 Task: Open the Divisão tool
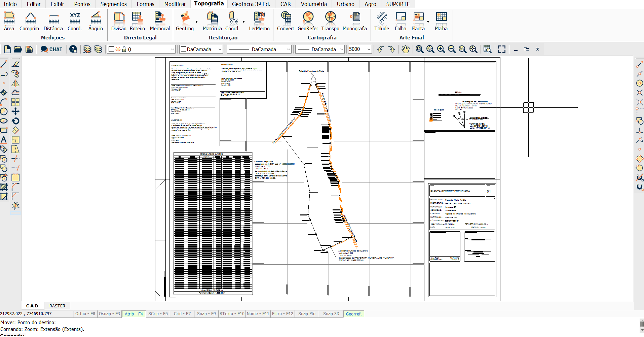pyautogui.click(x=119, y=21)
